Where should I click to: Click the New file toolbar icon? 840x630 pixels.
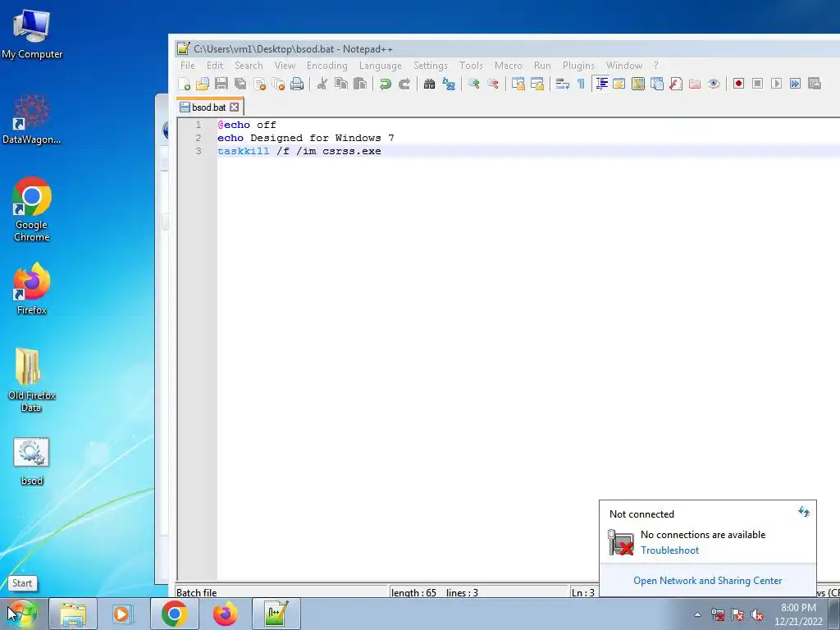184,84
